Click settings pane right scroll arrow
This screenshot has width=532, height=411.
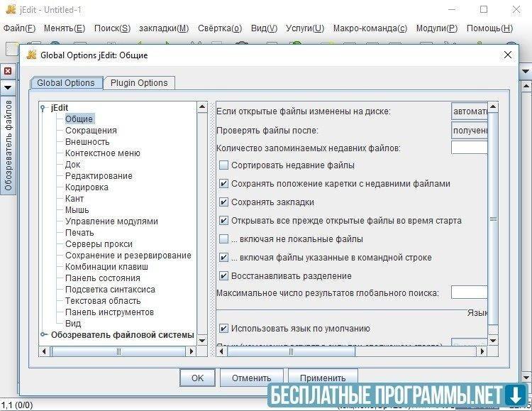481,351
